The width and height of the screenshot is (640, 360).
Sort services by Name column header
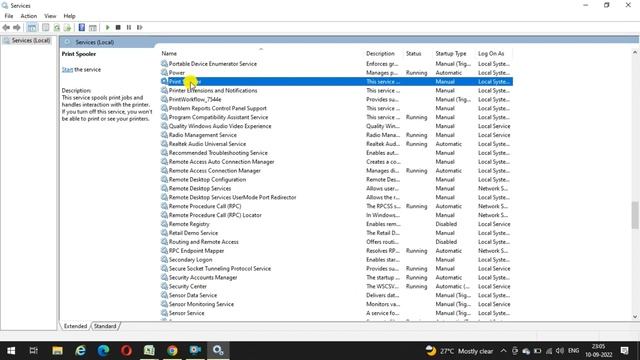click(x=169, y=53)
